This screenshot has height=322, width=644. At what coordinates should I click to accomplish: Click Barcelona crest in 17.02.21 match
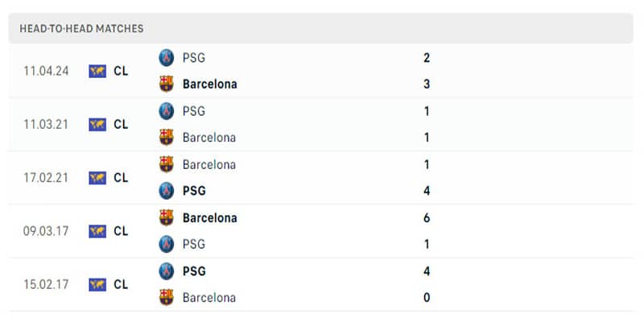click(167, 164)
